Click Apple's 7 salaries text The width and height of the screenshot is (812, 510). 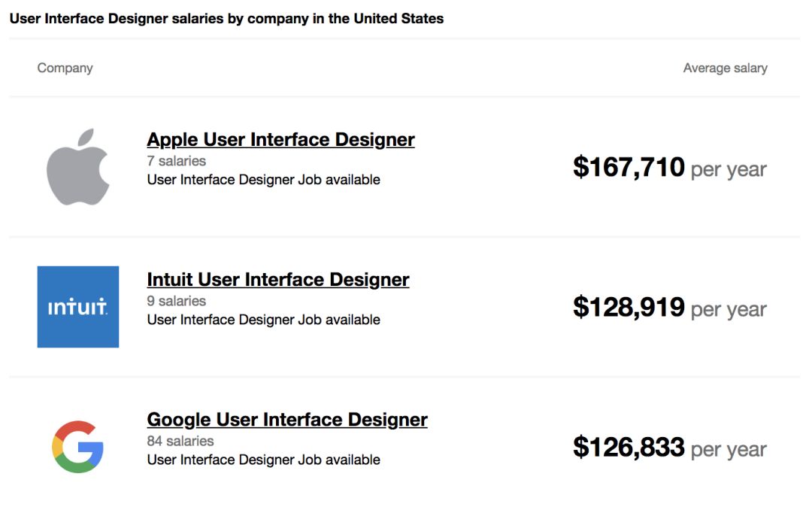point(176,161)
